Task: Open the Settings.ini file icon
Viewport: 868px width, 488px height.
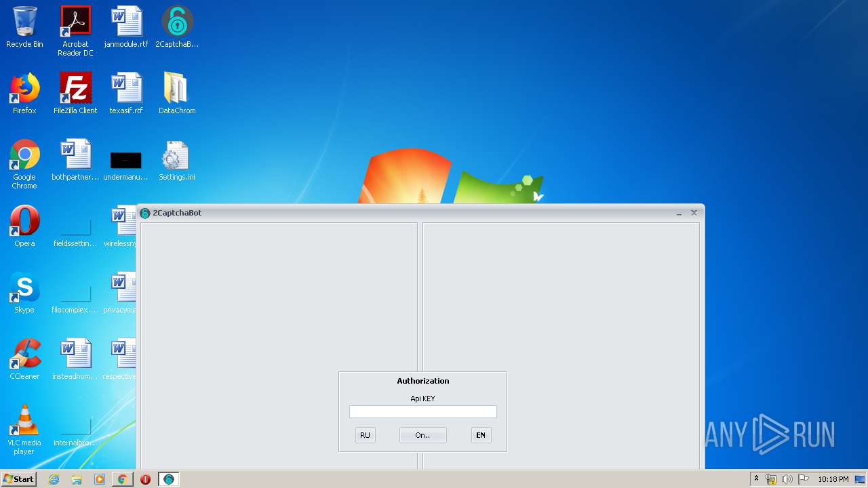Action: (x=177, y=160)
